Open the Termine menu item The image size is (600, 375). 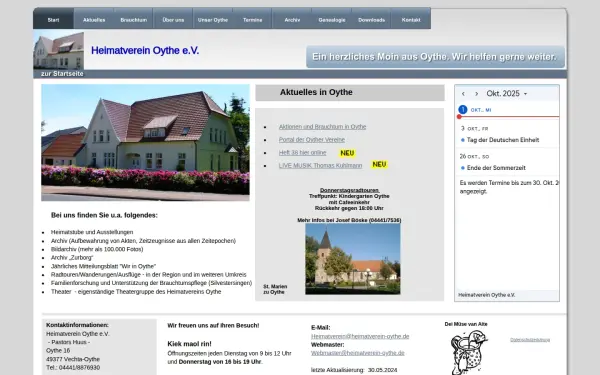click(x=253, y=19)
